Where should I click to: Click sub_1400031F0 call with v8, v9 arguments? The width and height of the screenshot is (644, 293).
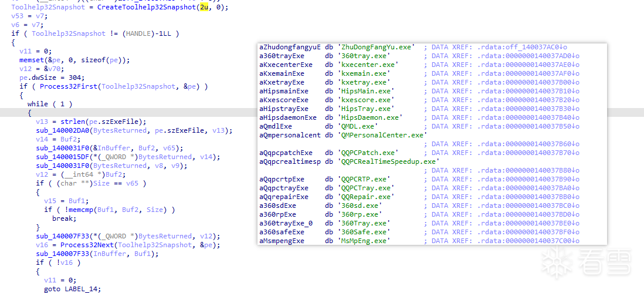pyautogui.click(x=111, y=166)
